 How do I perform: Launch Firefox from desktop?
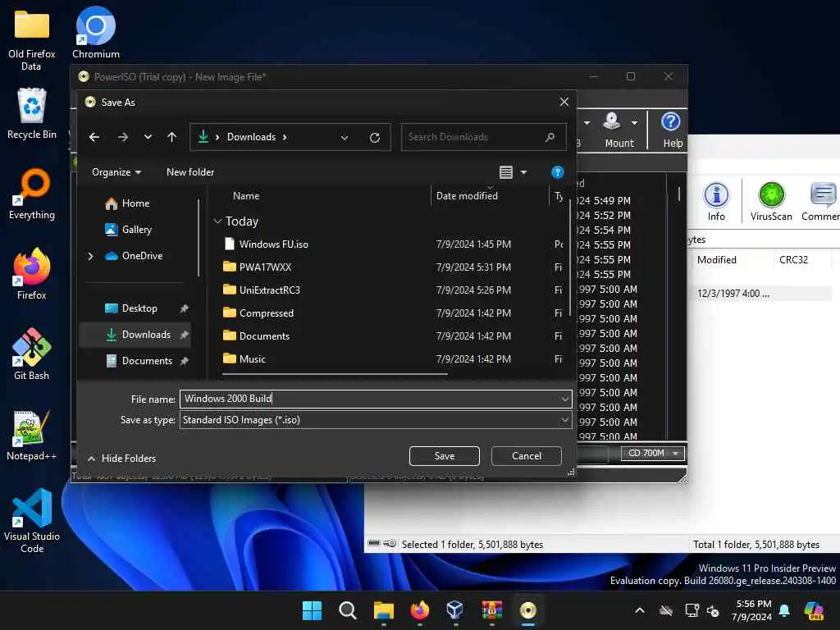click(x=32, y=274)
